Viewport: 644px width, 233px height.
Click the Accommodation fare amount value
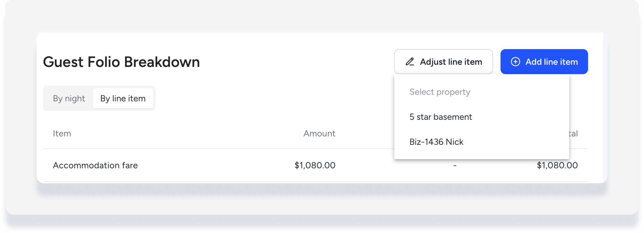pyautogui.click(x=315, y=165)
